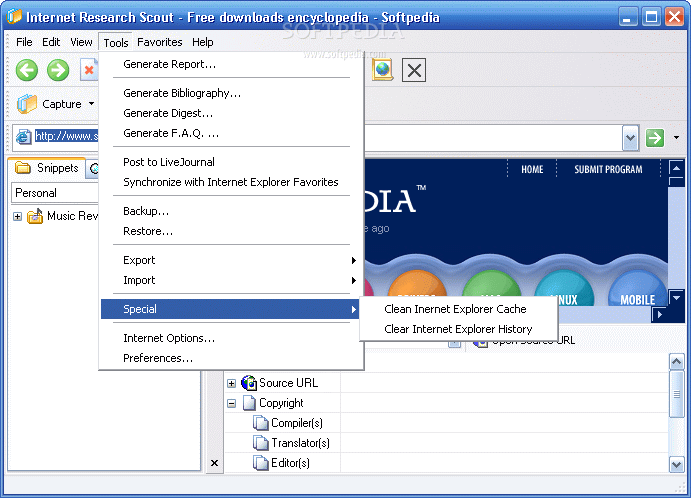This screenshot has width=691, height=498.
Task: Select the Personal combo box
Action: 55,193
